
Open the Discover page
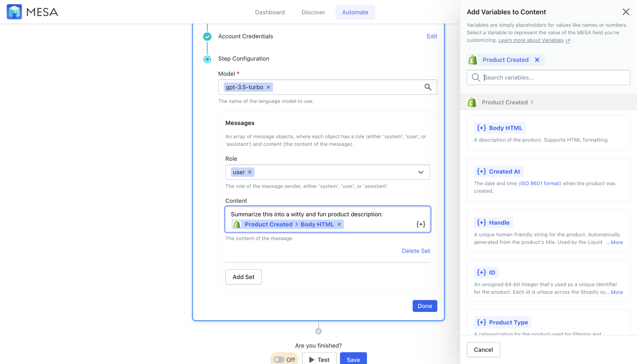[313, 12]
